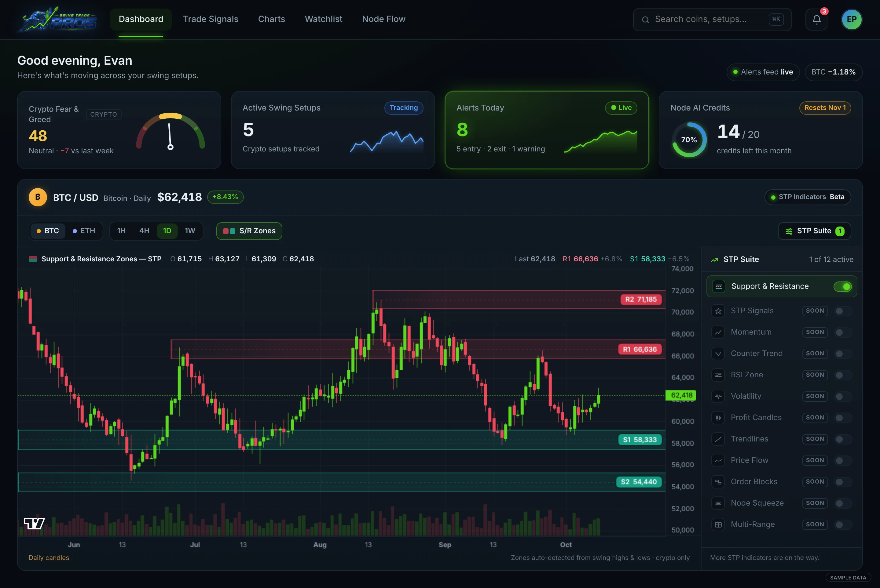
Task: Click the Bitcoin coin icon
Action: 38,197
